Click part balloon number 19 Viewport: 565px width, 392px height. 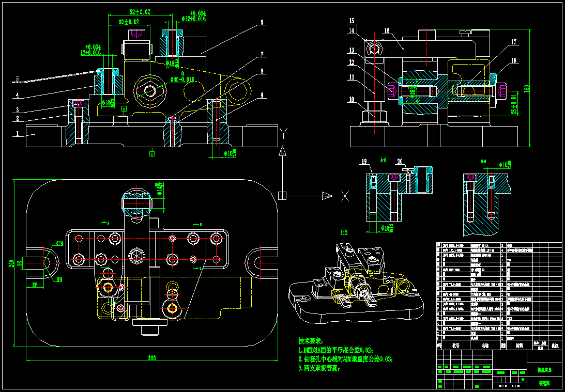pos(364,162)
